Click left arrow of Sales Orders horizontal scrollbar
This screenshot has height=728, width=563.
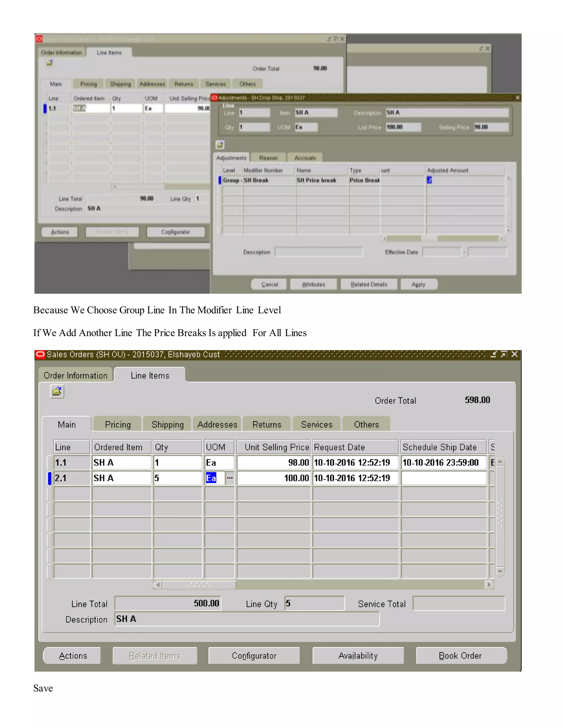pos(158,585)
